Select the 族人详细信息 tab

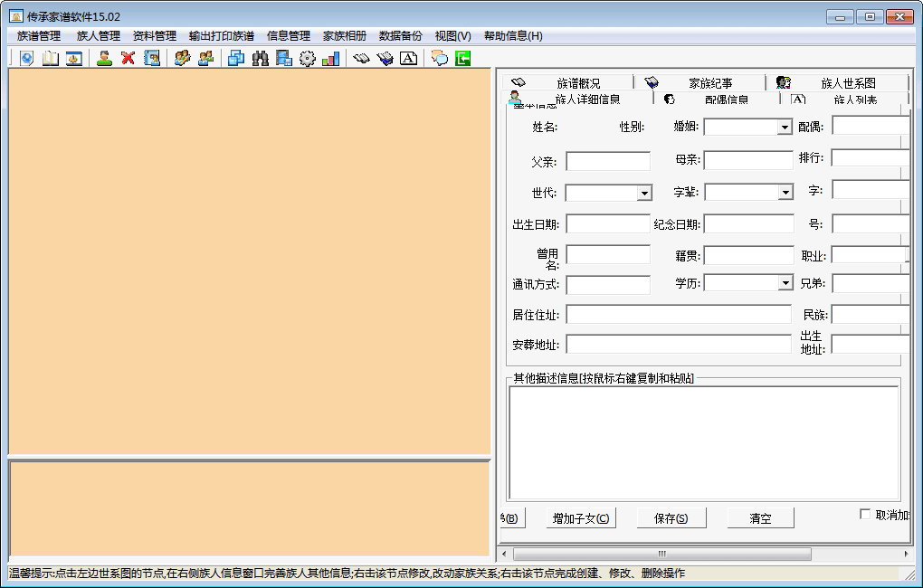pyautogui.click(x=577, y=99)
